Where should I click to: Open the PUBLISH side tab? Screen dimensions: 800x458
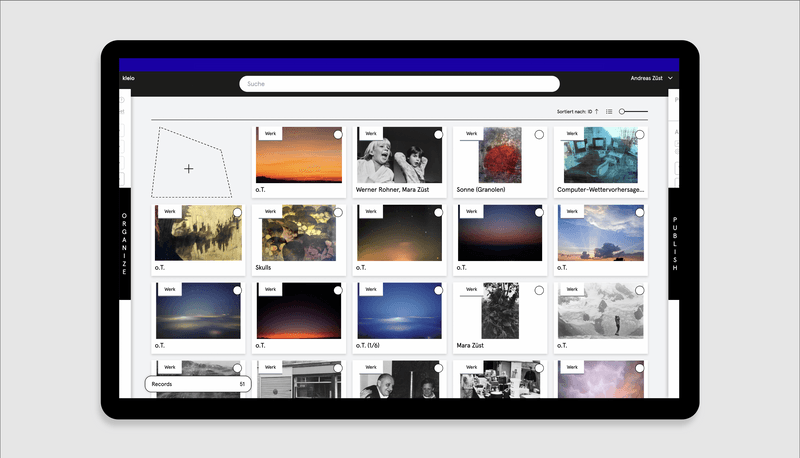[x=675, y=243]
